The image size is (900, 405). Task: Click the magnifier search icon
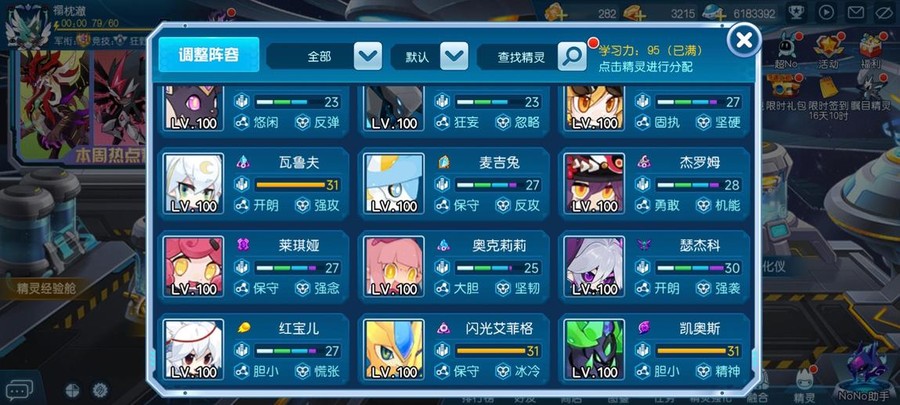pos(572,56)
